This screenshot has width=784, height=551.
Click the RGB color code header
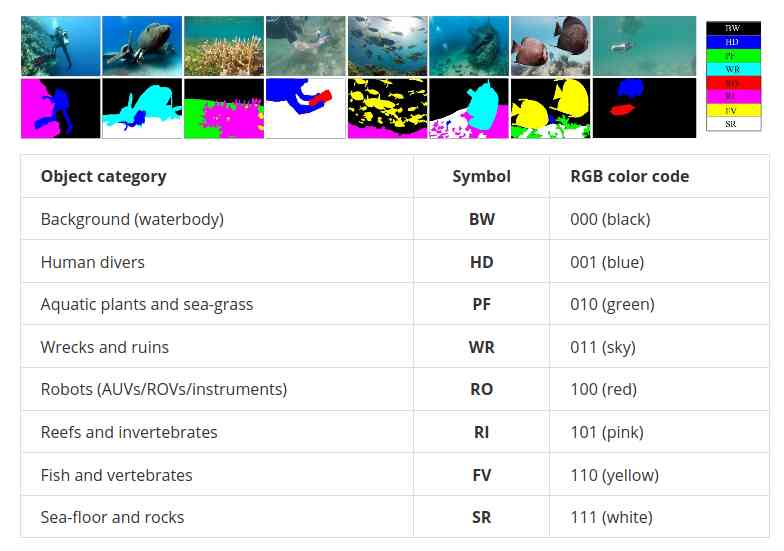click(630, 176)
